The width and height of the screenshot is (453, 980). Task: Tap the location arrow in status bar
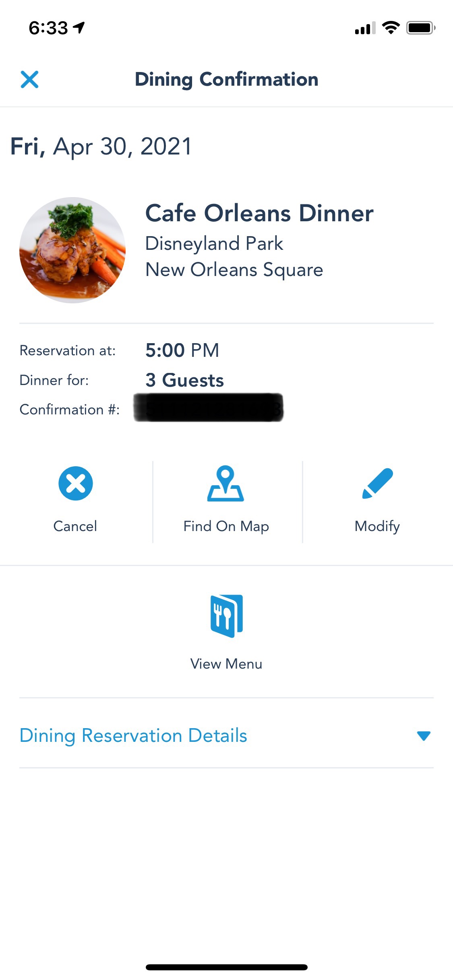coord(79,27)
